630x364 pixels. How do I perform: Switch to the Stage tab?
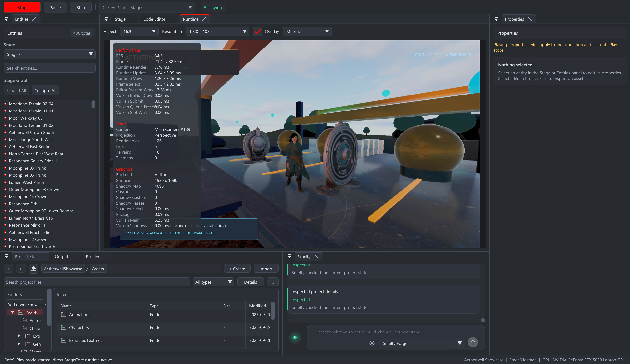click(120, 19)
